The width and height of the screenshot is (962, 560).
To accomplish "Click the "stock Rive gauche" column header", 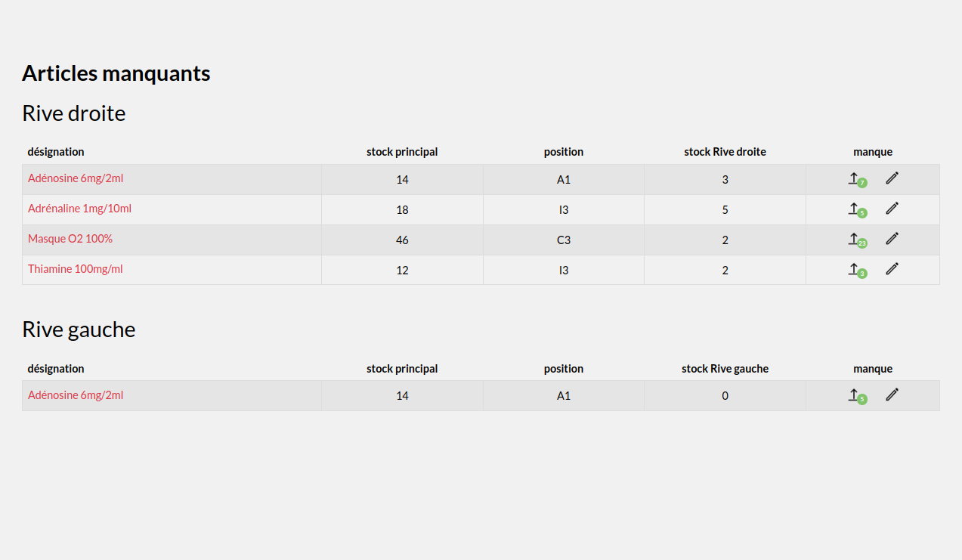I will pos(725,369).
